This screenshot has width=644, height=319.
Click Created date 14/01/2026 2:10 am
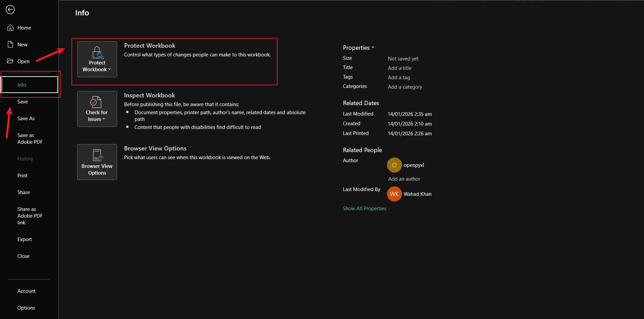pos(410,124)
